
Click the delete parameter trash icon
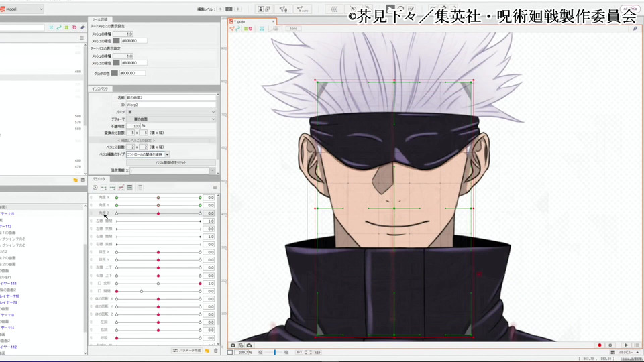click(x=215, y=351)
